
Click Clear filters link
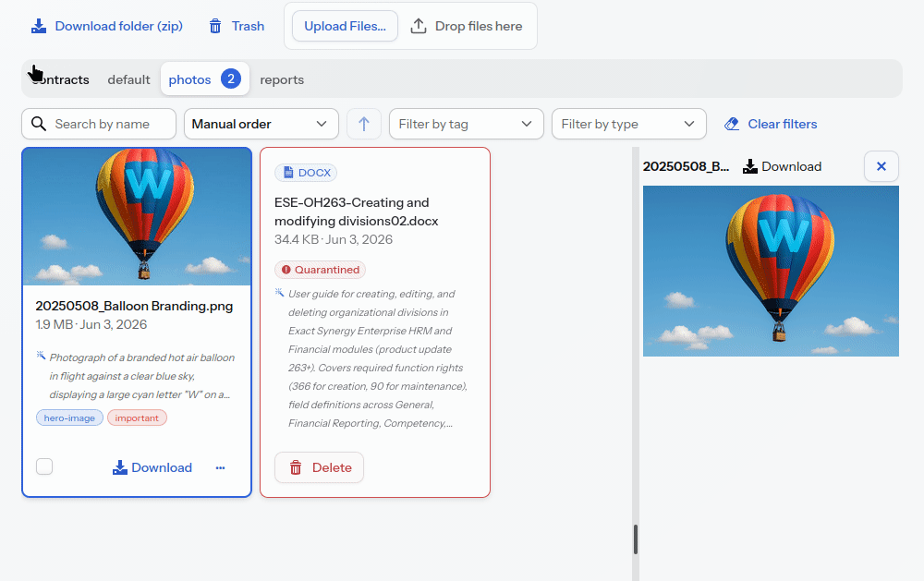point(771,124)
